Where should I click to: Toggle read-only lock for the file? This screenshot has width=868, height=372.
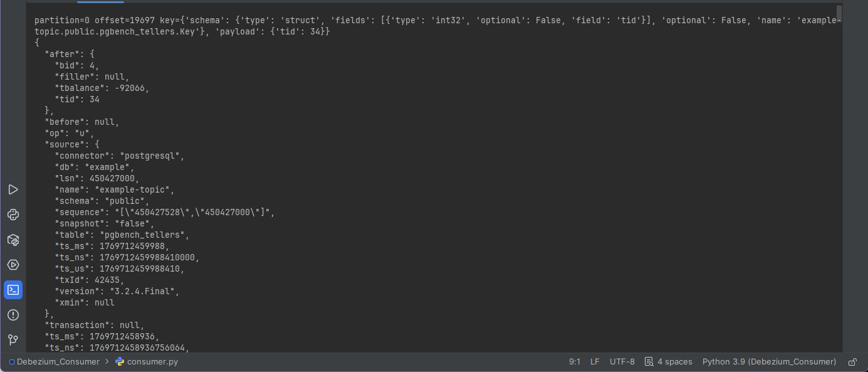click(852, 362)
